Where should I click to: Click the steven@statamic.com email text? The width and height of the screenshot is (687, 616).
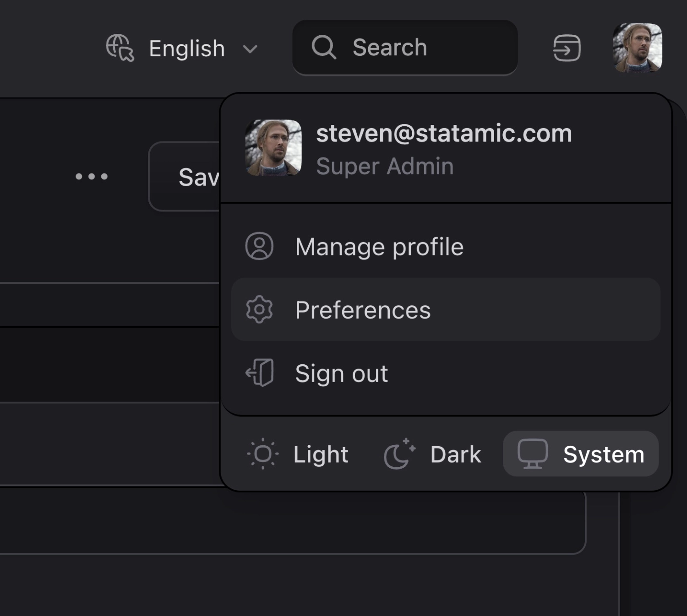444,134
